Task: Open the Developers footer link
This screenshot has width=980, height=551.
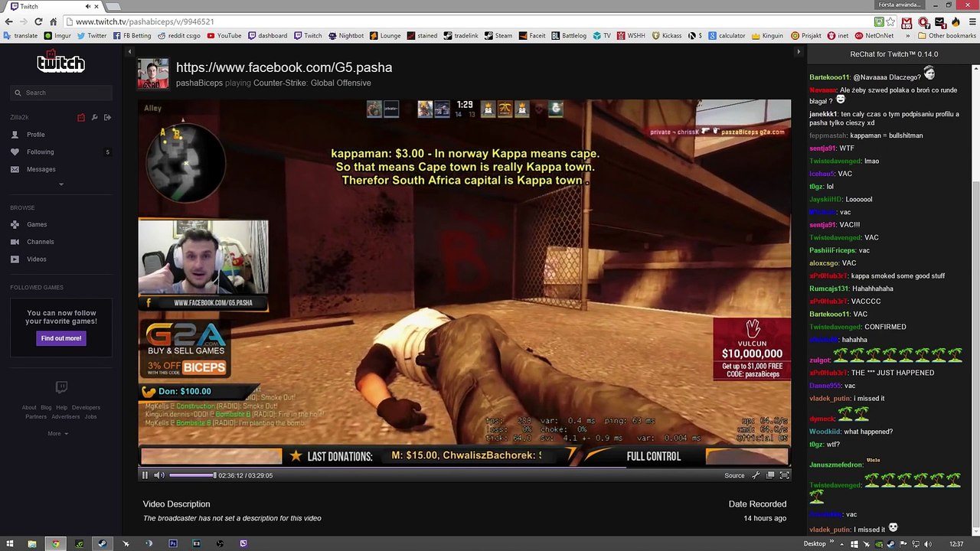Action: (x=86, y=408)
